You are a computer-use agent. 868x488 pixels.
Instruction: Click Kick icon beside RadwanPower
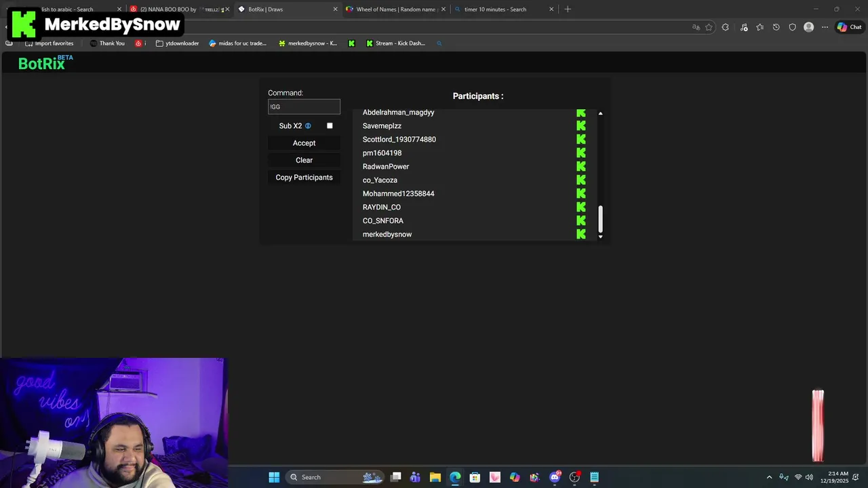[x=581, y=167]
